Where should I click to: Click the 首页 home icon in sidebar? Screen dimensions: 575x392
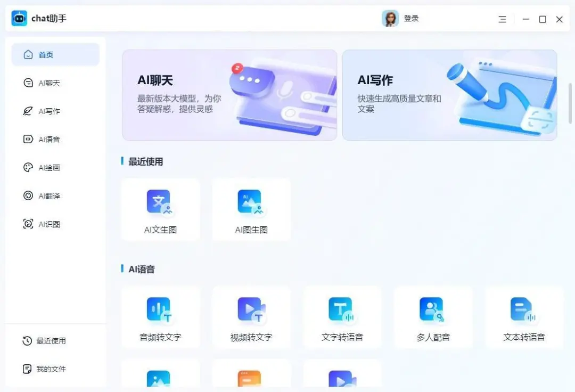[x=28, y=55]
